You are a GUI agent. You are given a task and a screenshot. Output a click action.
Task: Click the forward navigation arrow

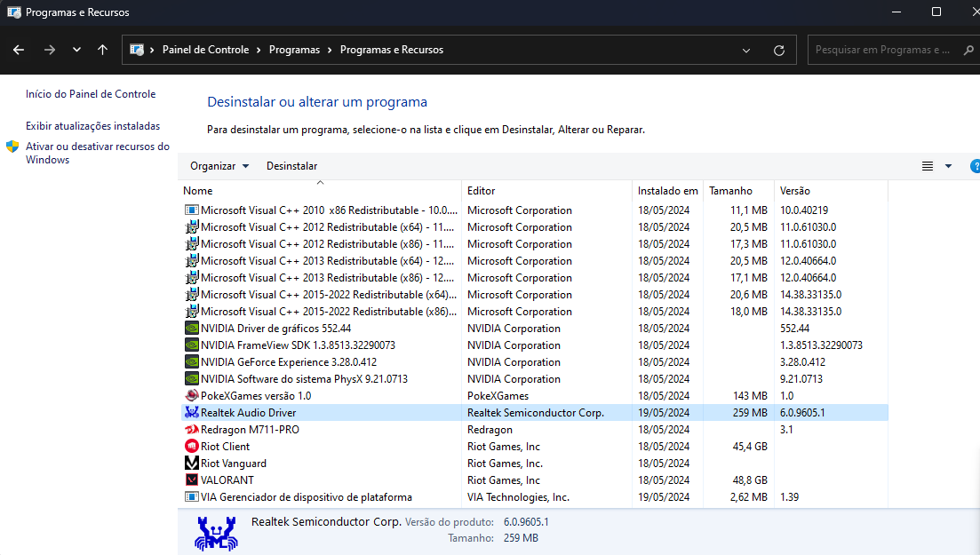tap(50, 50)
